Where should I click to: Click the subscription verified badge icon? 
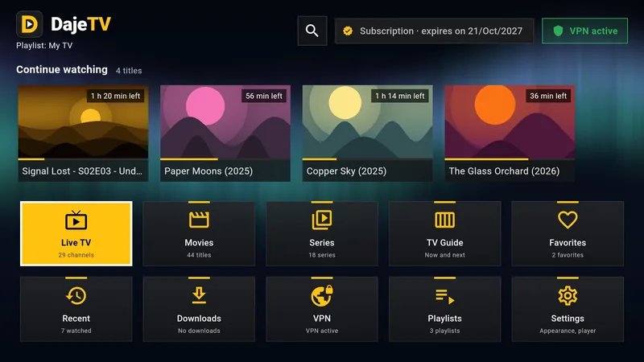[x=348, y=31]
